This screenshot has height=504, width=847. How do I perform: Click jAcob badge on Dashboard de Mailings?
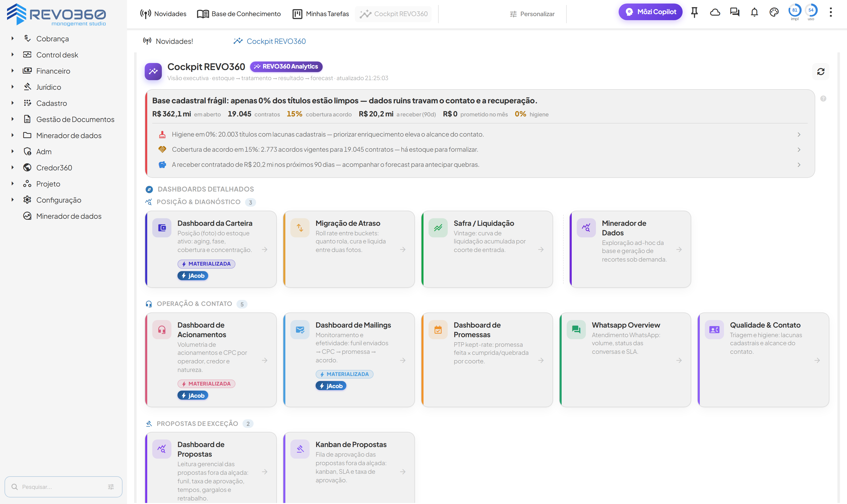[x=331, y=386]
